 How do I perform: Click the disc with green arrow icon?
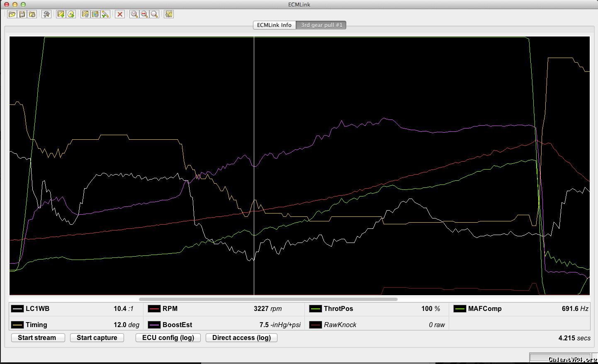click(71, 14)
